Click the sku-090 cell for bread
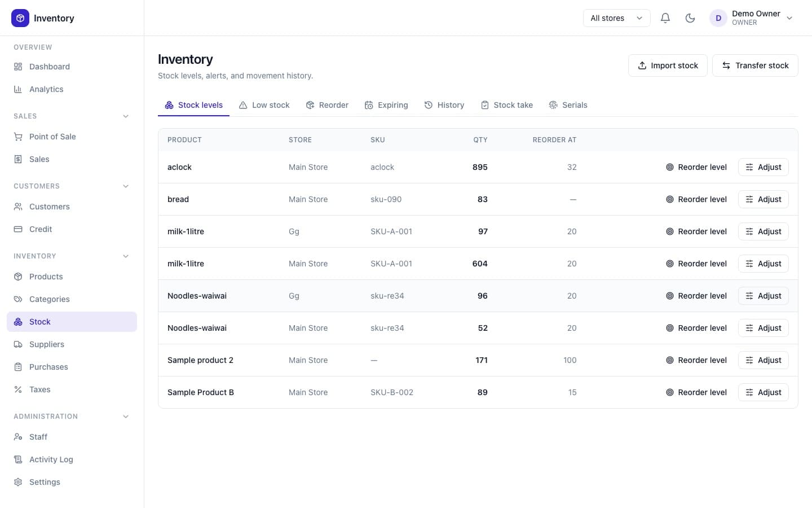 coord(386,199)
